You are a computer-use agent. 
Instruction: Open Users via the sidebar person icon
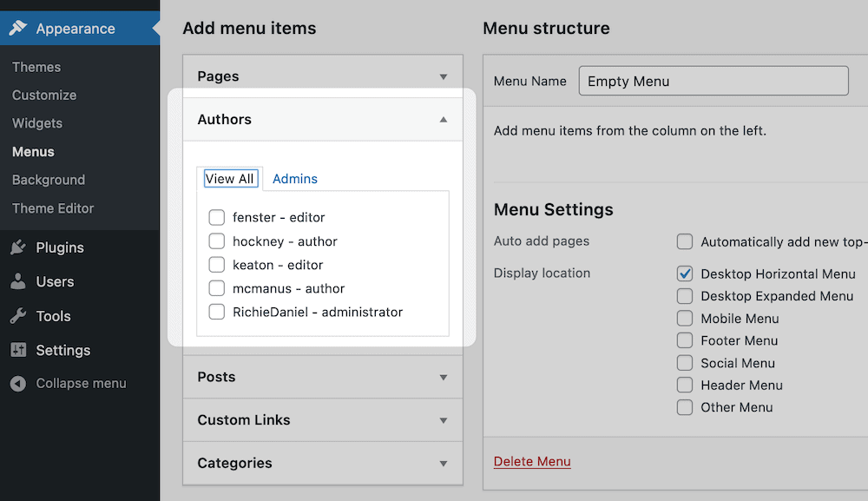(16, 281)
